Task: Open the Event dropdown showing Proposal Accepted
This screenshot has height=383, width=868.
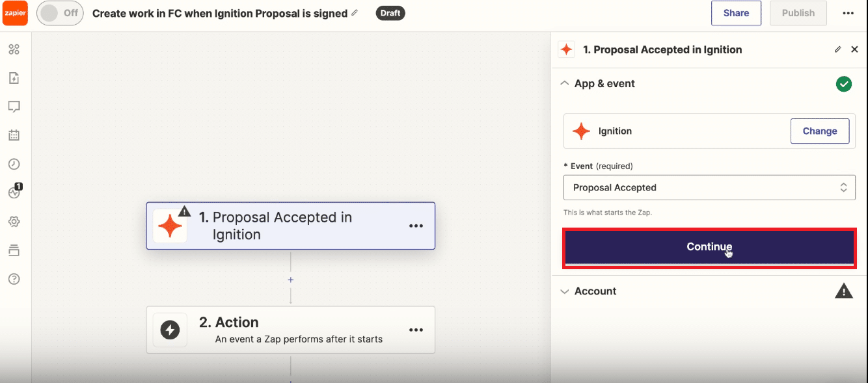Action: click(x=709, y=187)
